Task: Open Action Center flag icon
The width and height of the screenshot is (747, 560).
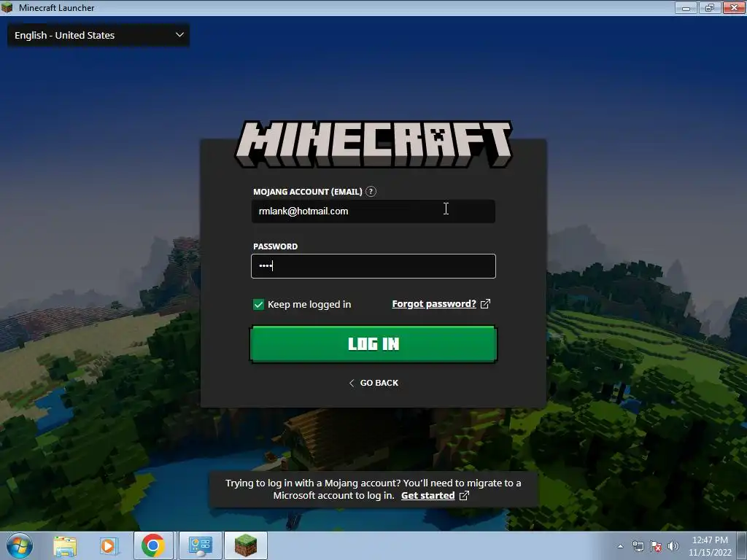Action: tap(656, 546)
